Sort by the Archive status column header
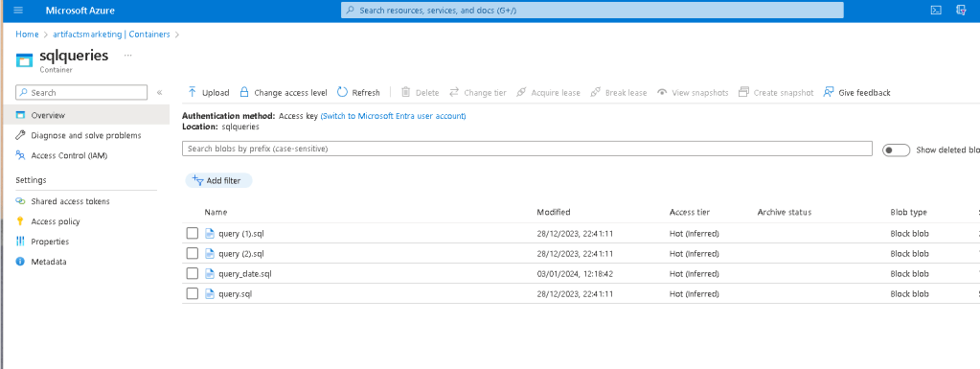Viewport: 980px width, 369px height. pyautogui.click(x=785, y=212)
